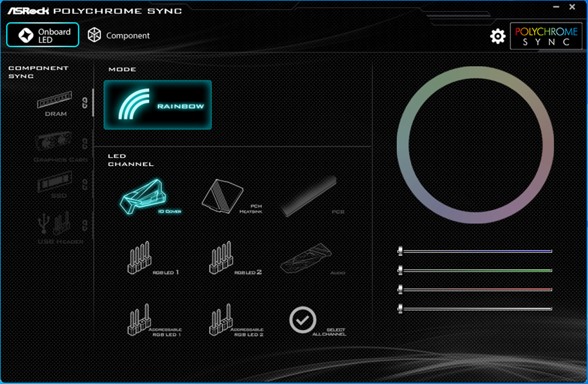Select the Audio LED channel
Image resolution: width=588 pixels, height=384 pixels.
click(x=312, y=259)
